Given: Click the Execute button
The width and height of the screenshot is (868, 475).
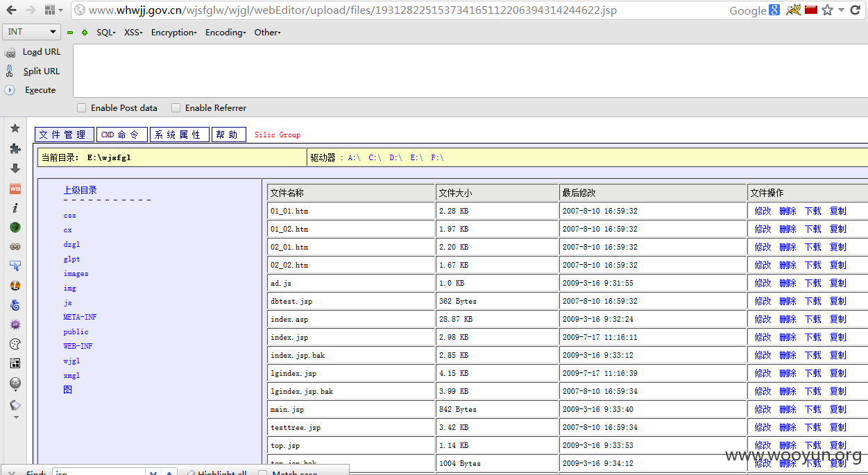Looking at the screenshot, I should point(31,90).
